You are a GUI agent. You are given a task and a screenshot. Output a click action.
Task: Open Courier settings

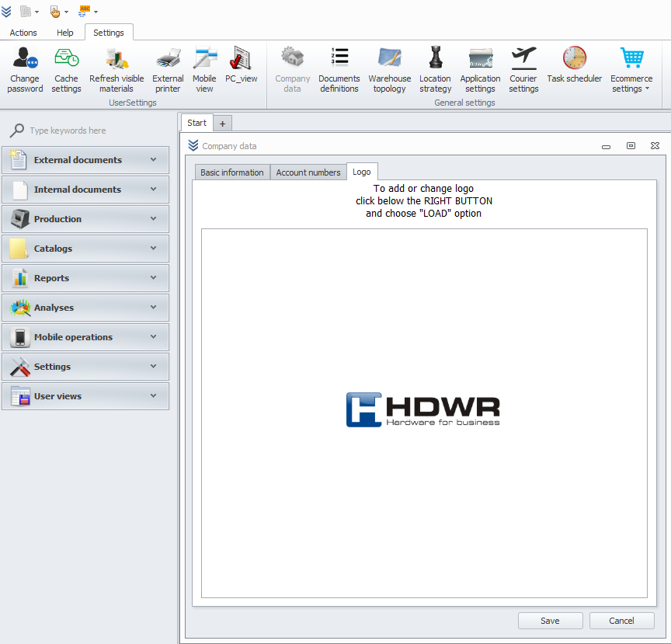(523, 70)
